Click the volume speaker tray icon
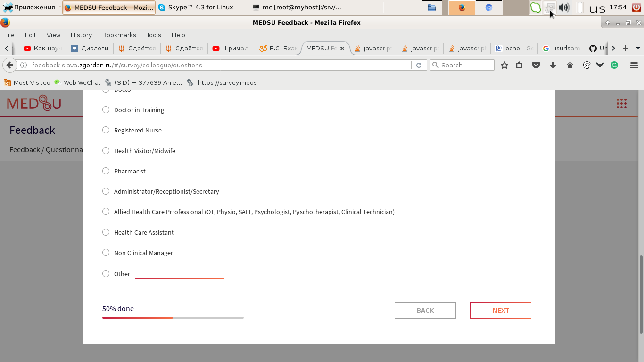 pyautogui.click(x=564, y=8)
